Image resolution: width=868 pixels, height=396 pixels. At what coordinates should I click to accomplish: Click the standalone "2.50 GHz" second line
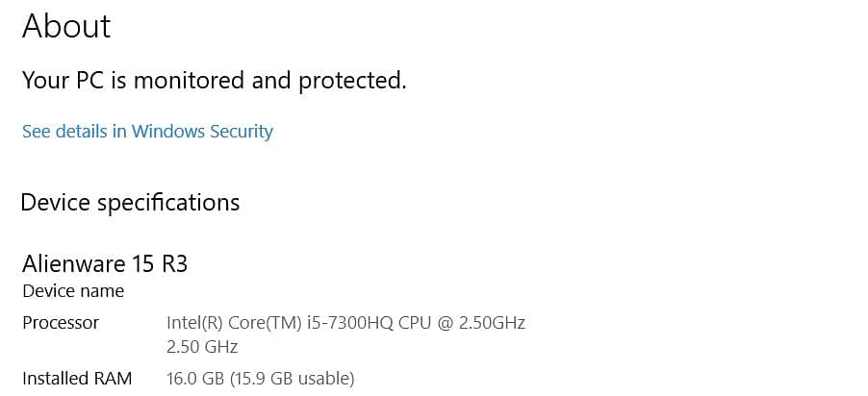click(202, 346)
